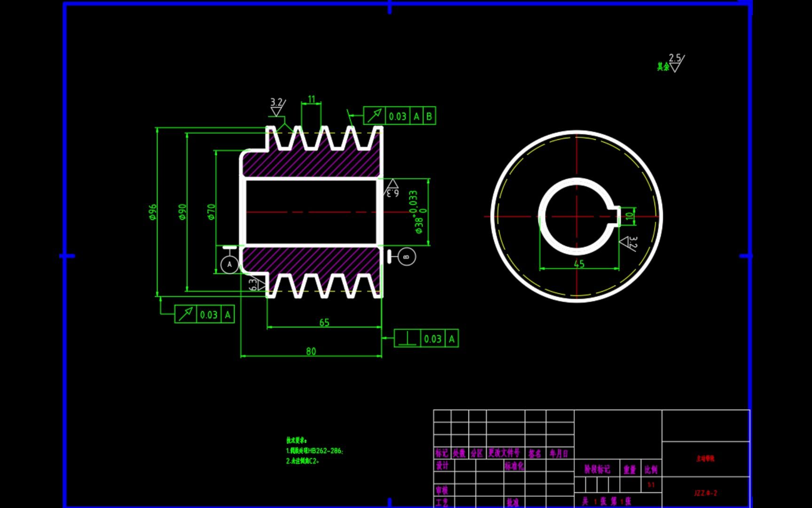
Task: Click the keyway notch on the bore circle
Action: coord(616,216)
